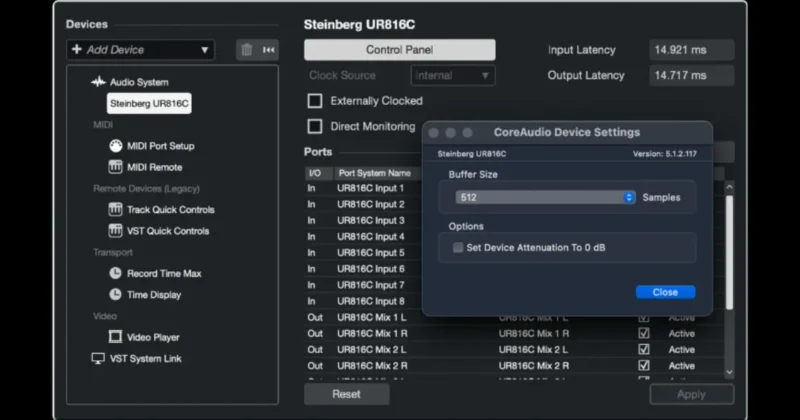Select Video Player entry
The image size is (800, 420).
tap(153, 337)
